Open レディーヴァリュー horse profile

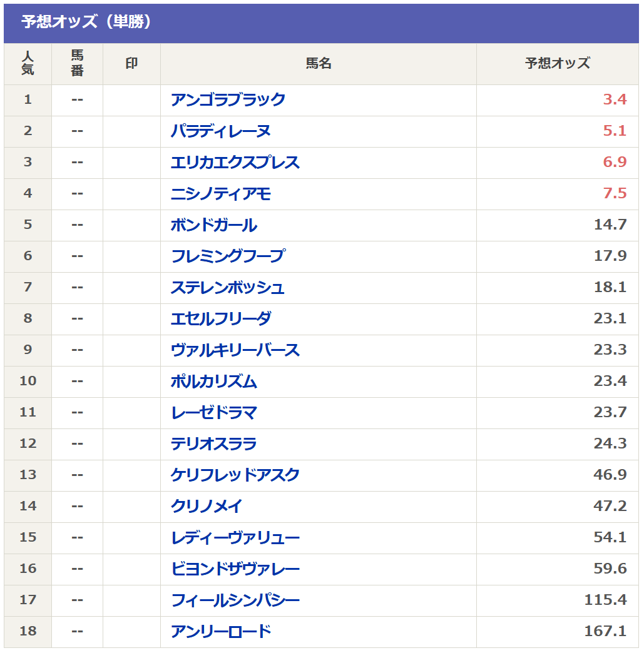pyautogui.click(x=235, y=538)
